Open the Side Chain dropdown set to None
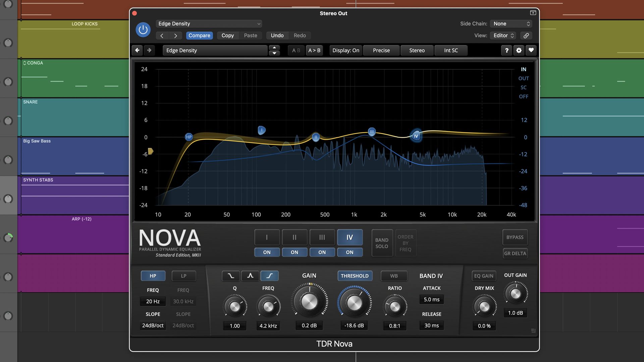Viewport: 644px width, 362px height. point(511,23)
